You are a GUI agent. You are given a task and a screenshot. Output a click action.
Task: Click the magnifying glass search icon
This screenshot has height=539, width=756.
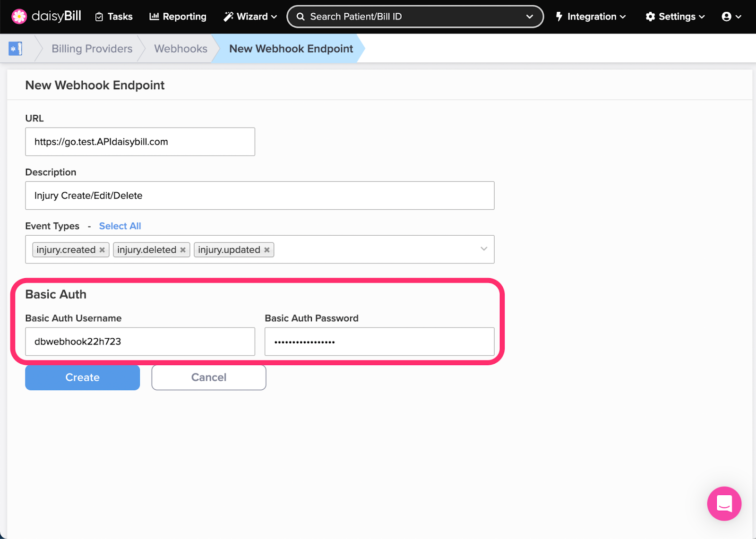tap(300, 17)
